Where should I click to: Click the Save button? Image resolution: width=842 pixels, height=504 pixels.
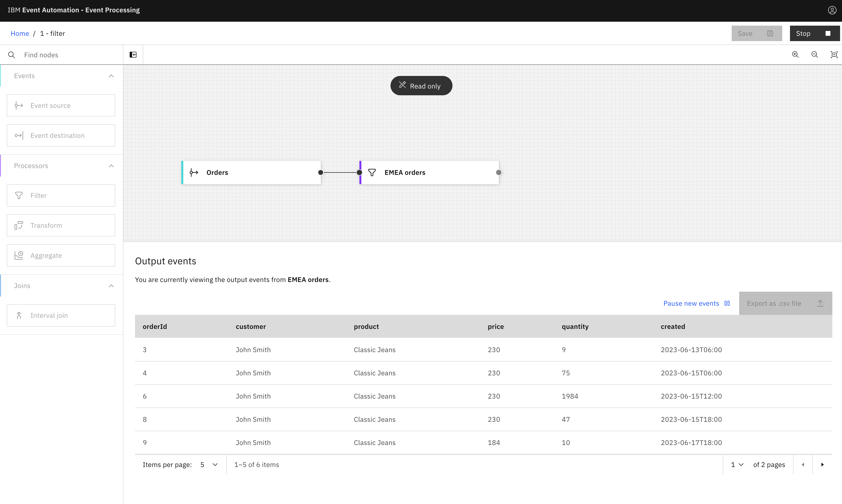tap(756, 33)
